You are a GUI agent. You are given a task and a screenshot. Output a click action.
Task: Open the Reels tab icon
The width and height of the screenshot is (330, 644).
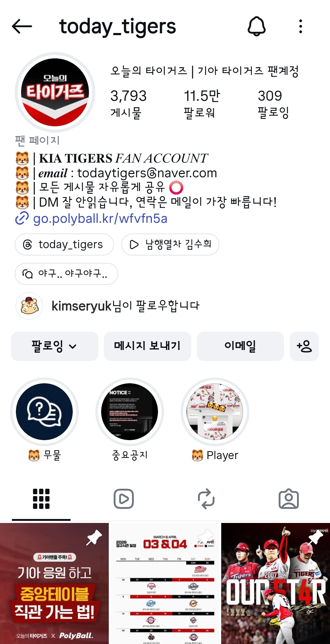pos(124,499)
